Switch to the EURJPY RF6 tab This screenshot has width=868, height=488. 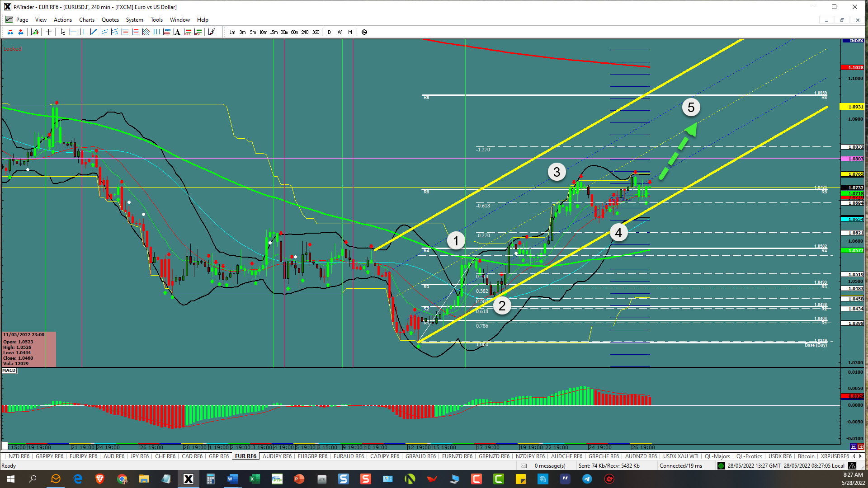(x=84, y=456)
